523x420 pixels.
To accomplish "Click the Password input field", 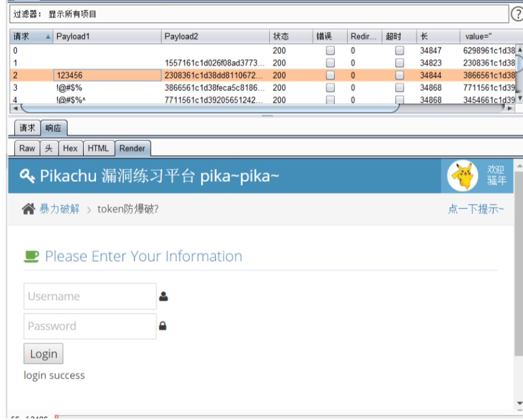I will 90,326.
